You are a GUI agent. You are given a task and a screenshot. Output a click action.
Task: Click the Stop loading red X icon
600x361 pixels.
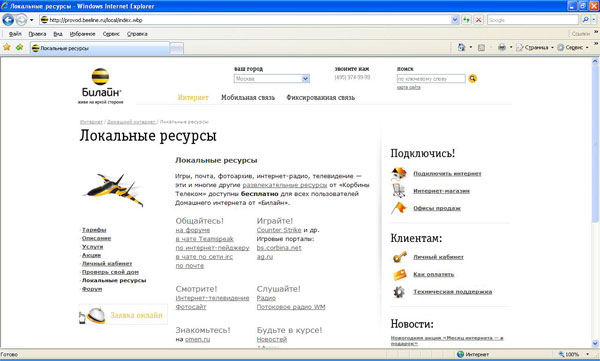pyautogui.click(x=478, y=20)
